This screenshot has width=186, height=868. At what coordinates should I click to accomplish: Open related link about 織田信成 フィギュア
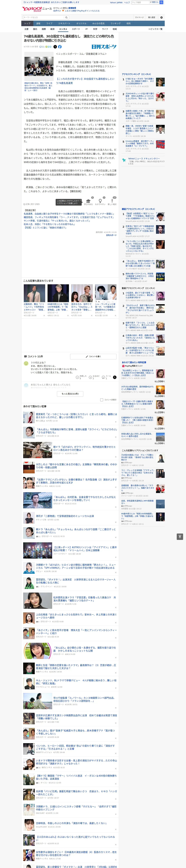[x=69, y=217]
